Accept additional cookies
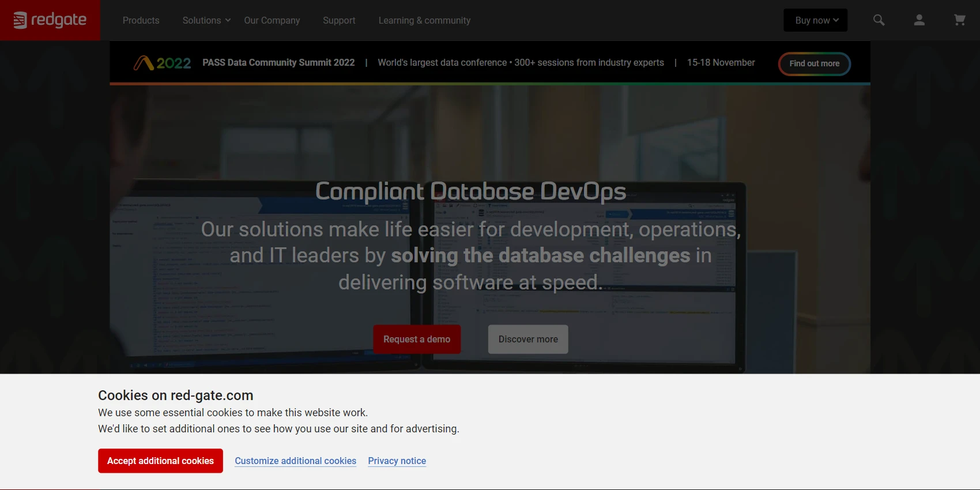Viewport: 980px width, 490px height. pyautogui.click(x=160, y=461)
